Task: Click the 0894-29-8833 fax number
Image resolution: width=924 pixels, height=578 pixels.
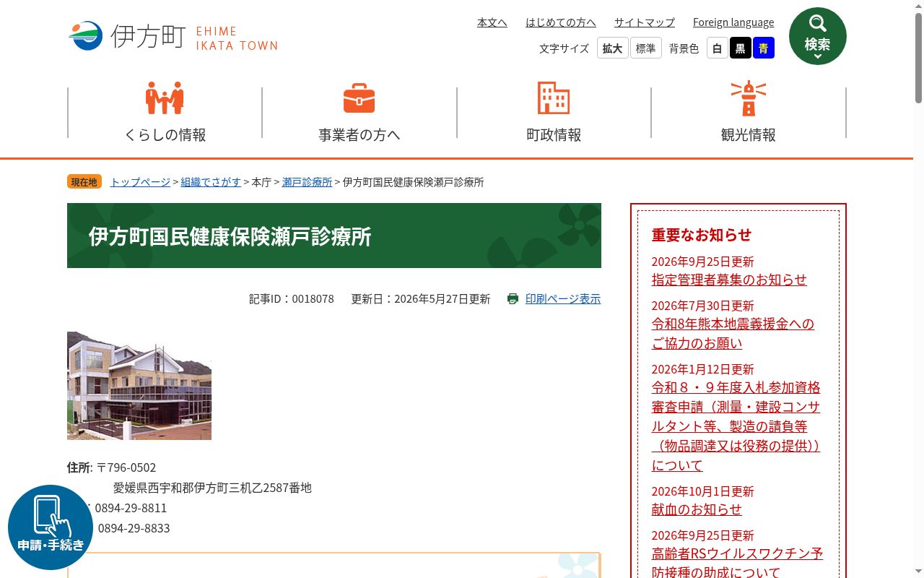Action: (134, 528)
